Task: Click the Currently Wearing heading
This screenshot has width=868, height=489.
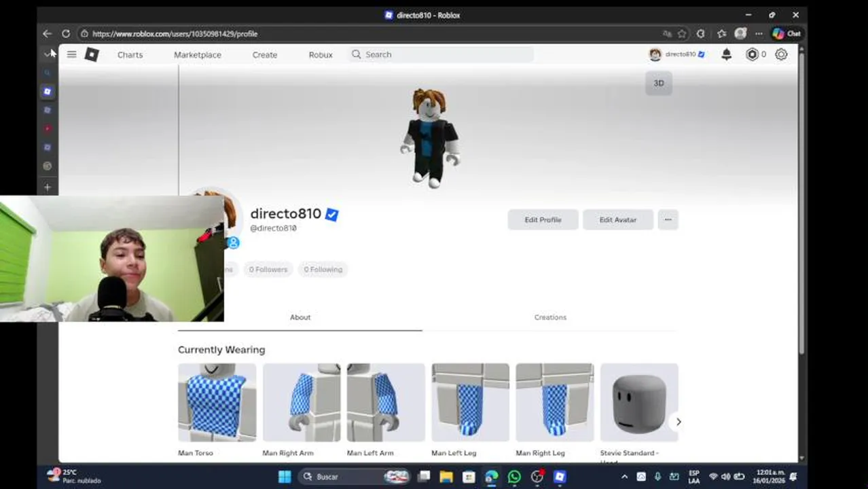Action: click(221, 350)
